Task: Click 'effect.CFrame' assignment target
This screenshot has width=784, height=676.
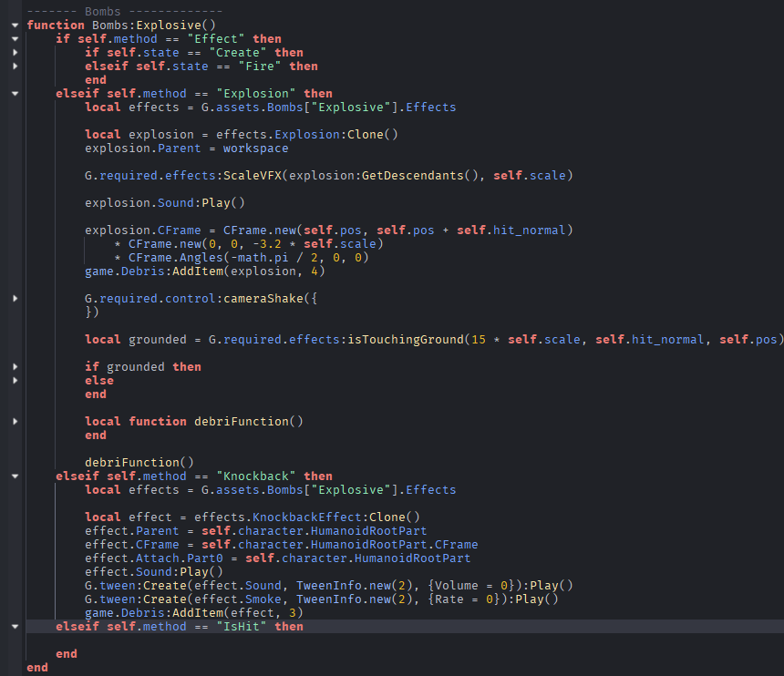Action: click(132, 544)
